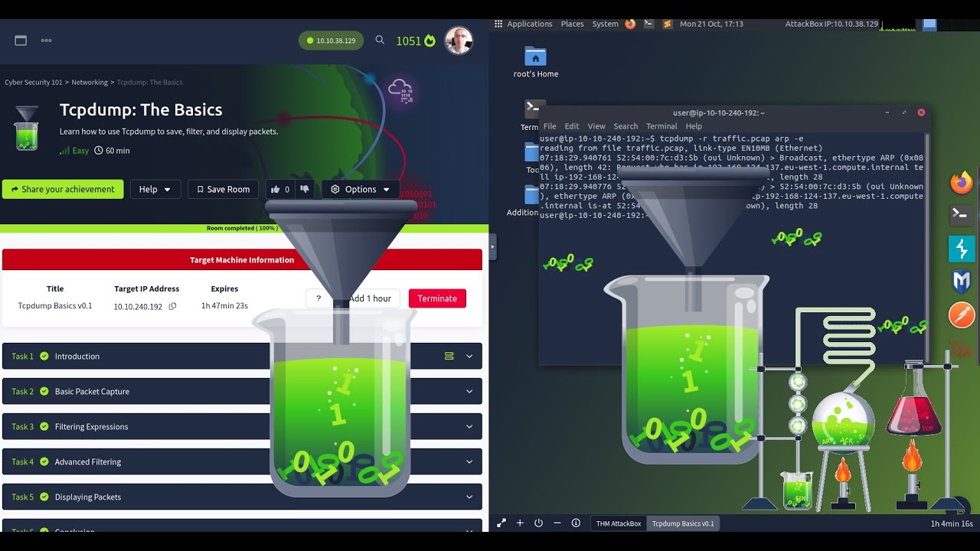
Task: Click the minus icon in VM toolbar
Action: pyautogui.click(x=557, y=523)
